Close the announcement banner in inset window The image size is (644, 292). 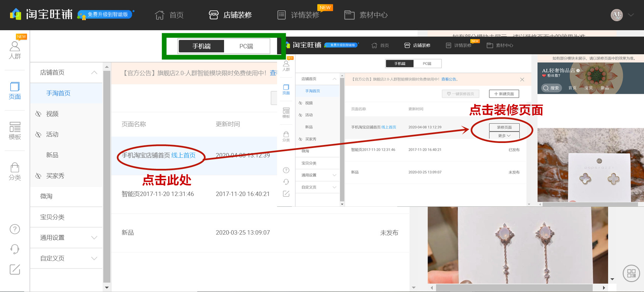(x=522, y=80)
